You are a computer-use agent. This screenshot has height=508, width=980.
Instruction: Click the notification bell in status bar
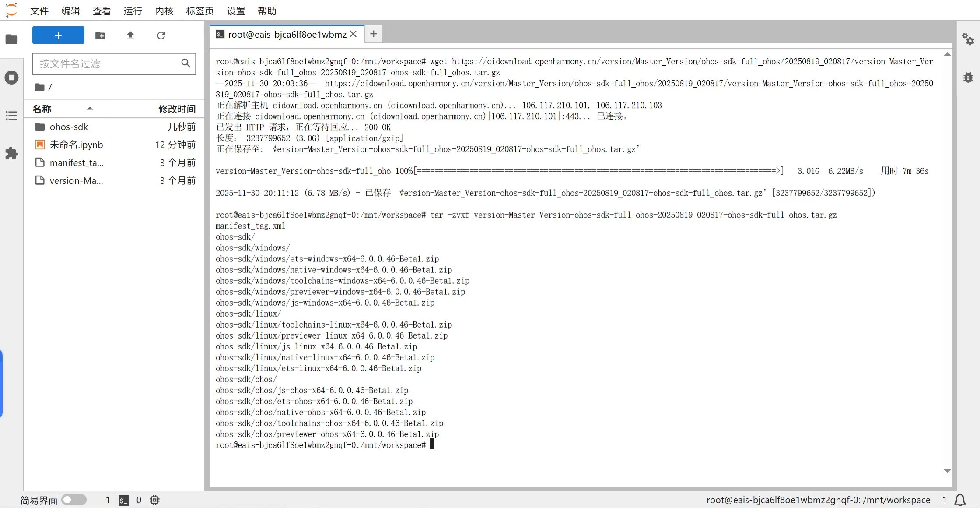960,500
